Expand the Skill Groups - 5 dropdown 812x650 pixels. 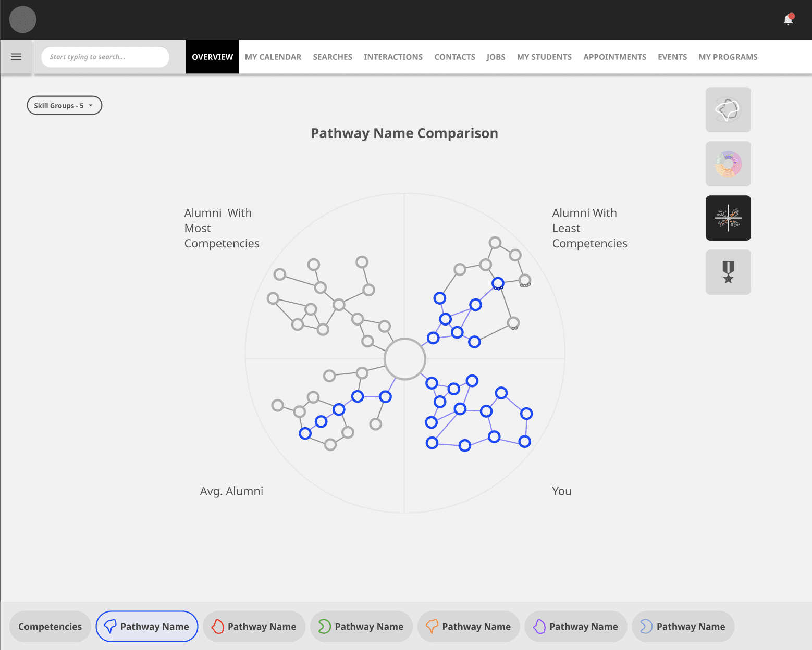coord(65,106)
